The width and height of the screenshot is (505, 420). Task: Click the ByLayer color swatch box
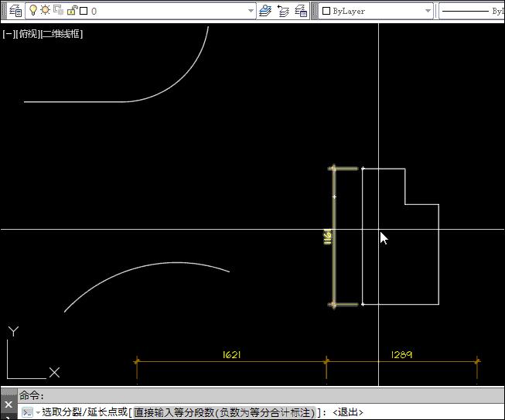[x=326, y=11]
